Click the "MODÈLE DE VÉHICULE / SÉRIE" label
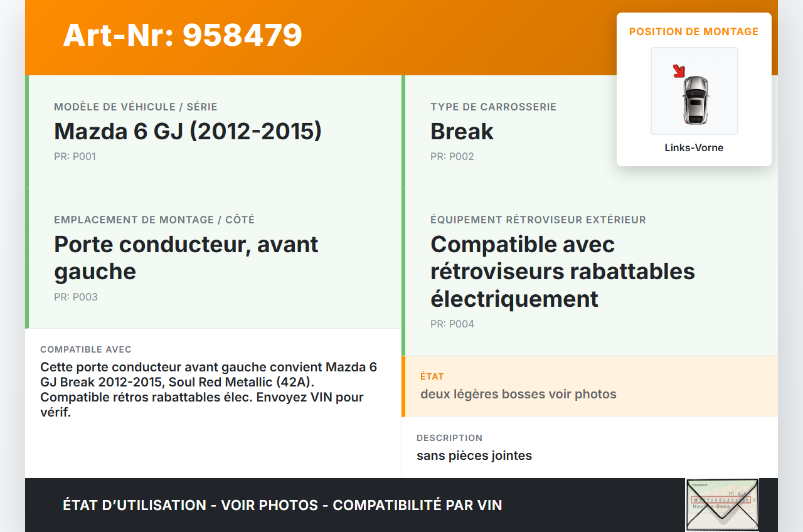 pos(136,107)
